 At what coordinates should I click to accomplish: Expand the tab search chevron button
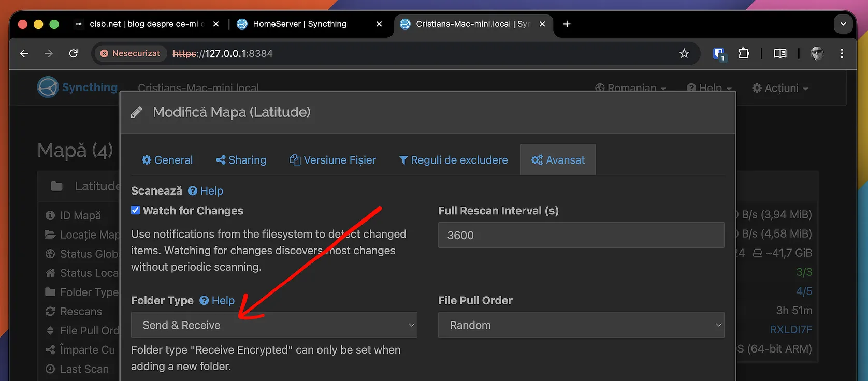coord(843,24)
